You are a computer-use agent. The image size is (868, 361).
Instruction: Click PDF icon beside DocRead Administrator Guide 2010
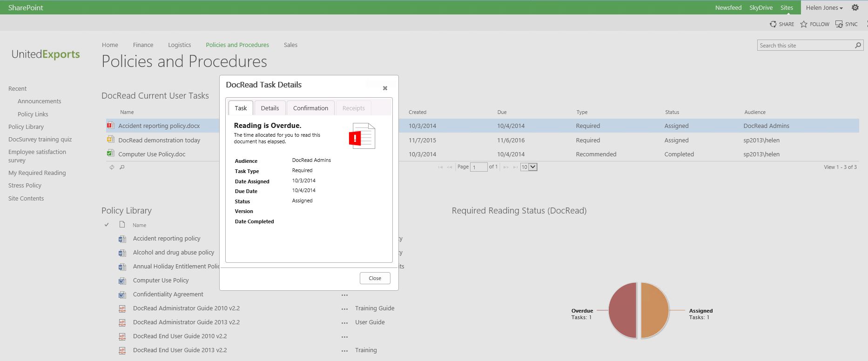[122, 308]
